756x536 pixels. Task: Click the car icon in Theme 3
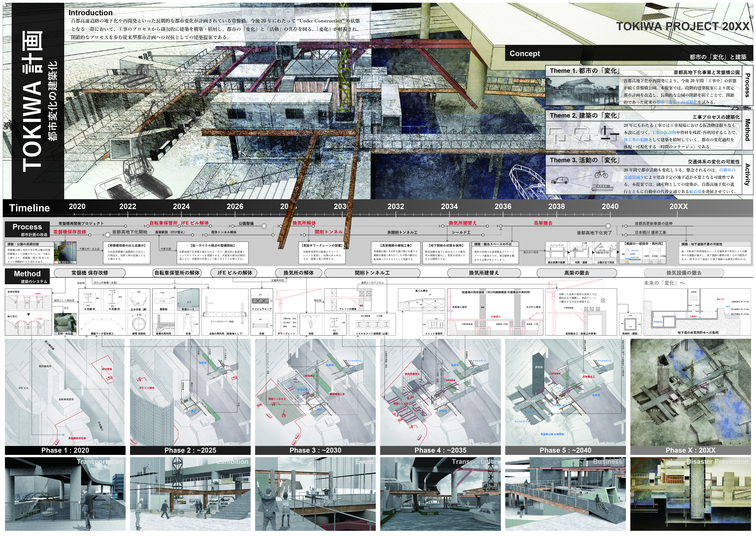pyautogui.click(x=560, y=181)
